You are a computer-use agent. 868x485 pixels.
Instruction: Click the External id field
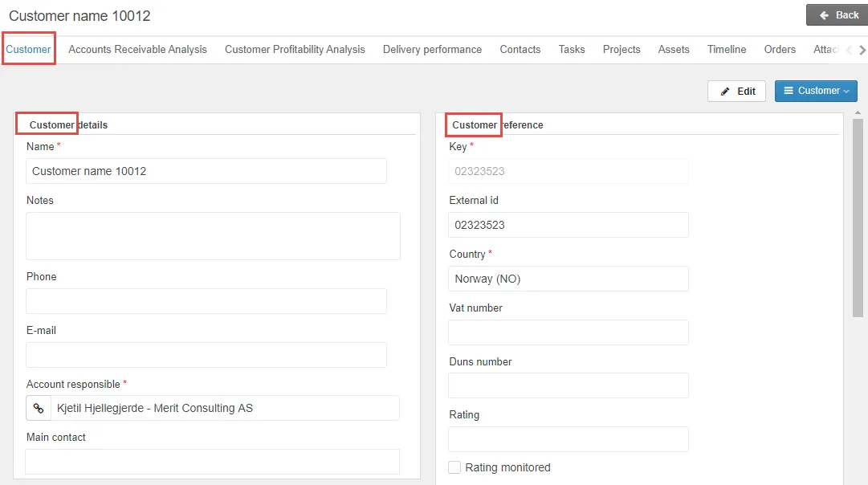pos(568,225)
